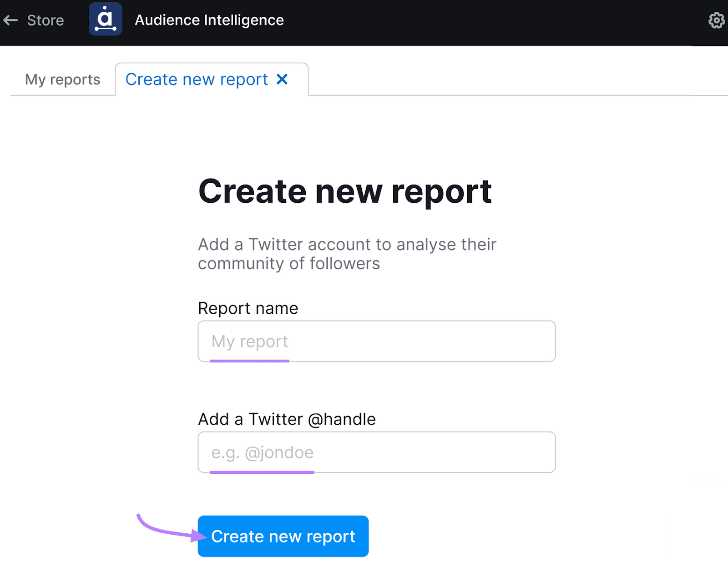Click the Audience Intelligence title text

point(209,20)
